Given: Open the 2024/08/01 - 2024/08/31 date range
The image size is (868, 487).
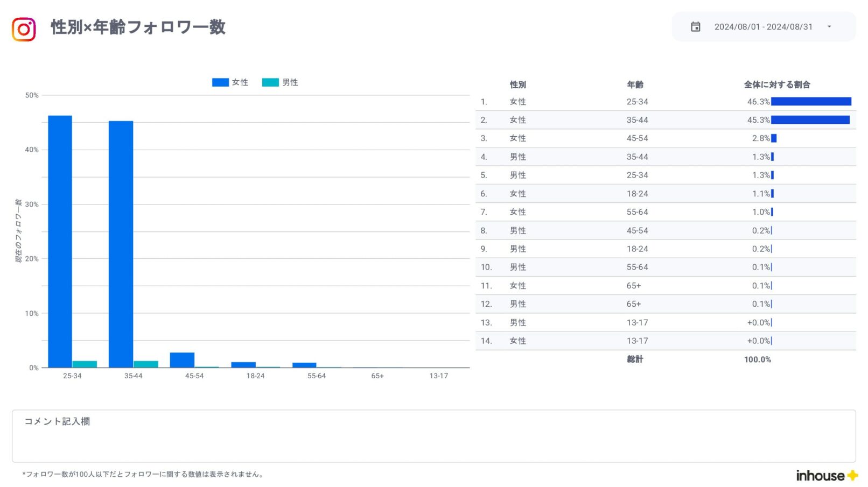Looking at the screenshot, I should (763, 27).
